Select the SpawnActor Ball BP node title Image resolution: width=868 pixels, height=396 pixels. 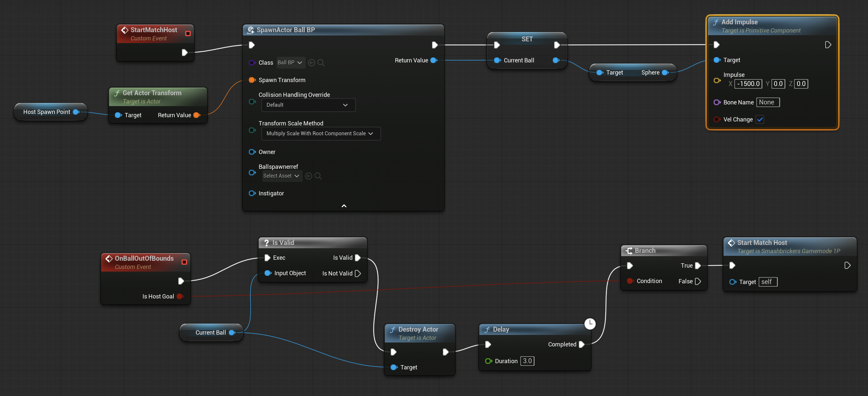(286, 30)
